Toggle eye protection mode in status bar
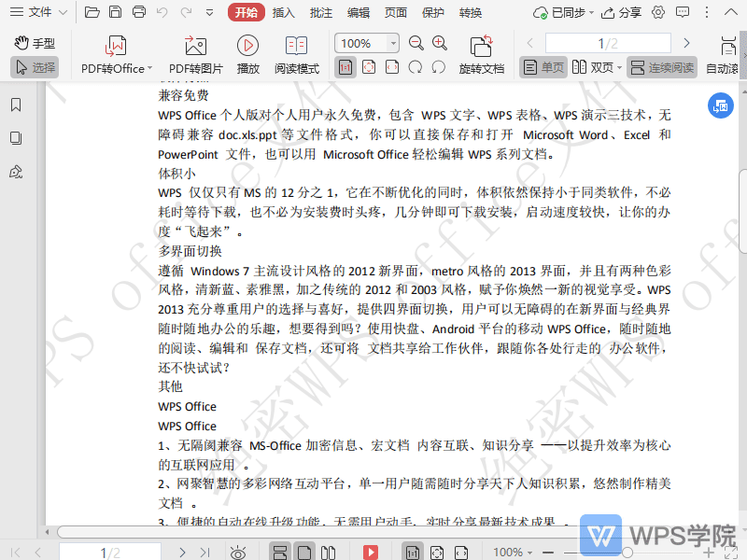The height and width of the screenshot is (560, 747). [238, 553]
